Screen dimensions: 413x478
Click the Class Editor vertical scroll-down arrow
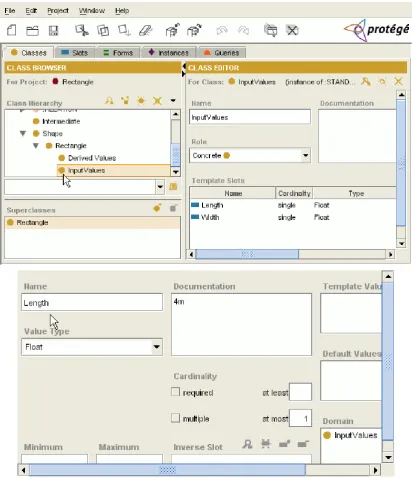coord(401,243)
